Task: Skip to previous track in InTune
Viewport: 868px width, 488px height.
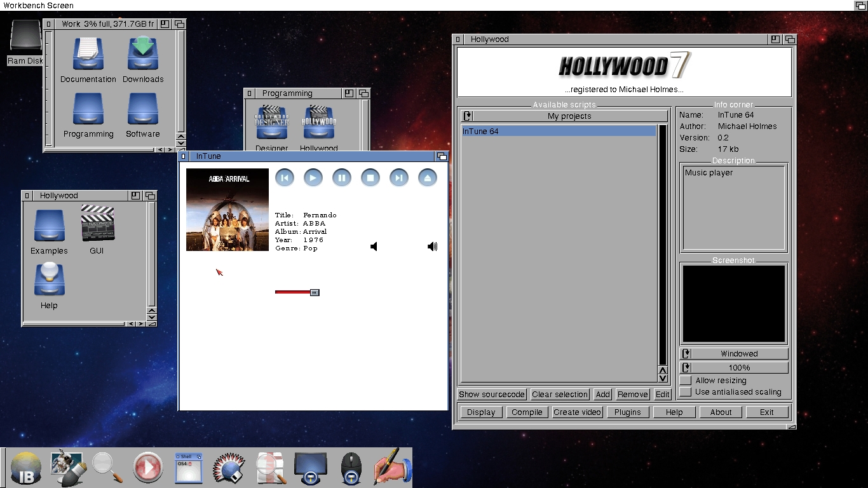Action: [x=285, y=178]
